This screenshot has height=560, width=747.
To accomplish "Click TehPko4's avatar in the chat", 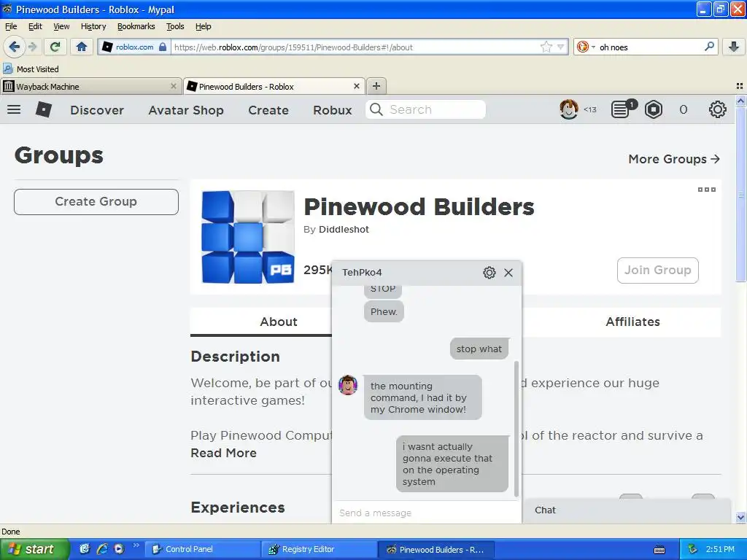I will click(x=348, y=385).
